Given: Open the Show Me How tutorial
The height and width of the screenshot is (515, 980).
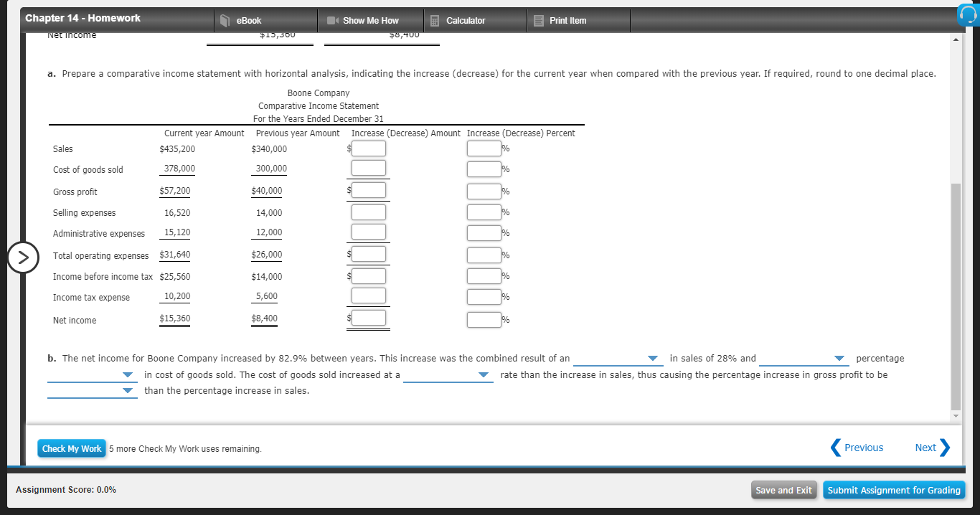Looking at the screenshot, I should (370, 20).
